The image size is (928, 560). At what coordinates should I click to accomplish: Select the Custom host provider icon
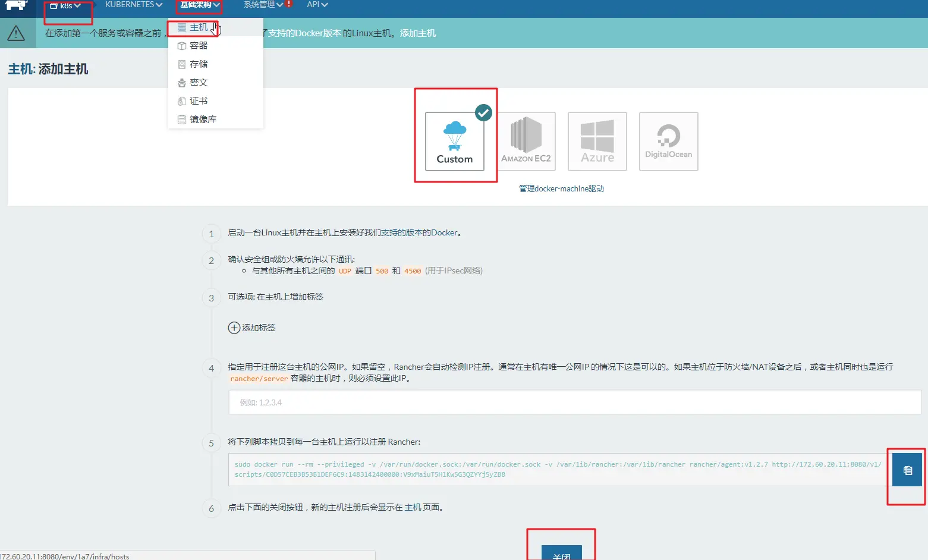(x=455, y=141)
